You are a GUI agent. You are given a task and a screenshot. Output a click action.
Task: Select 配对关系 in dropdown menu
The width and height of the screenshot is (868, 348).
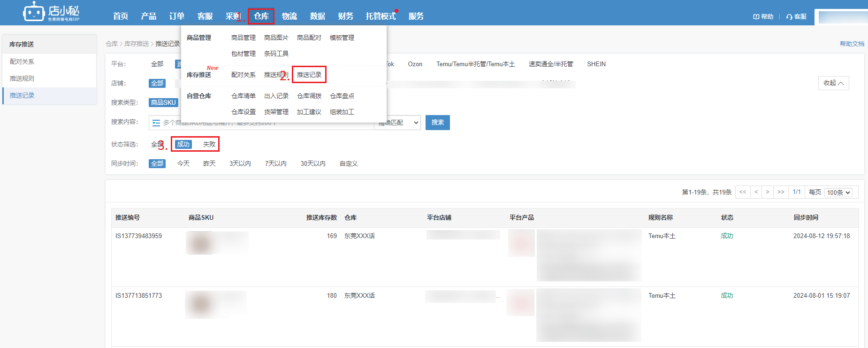point(244,75)
